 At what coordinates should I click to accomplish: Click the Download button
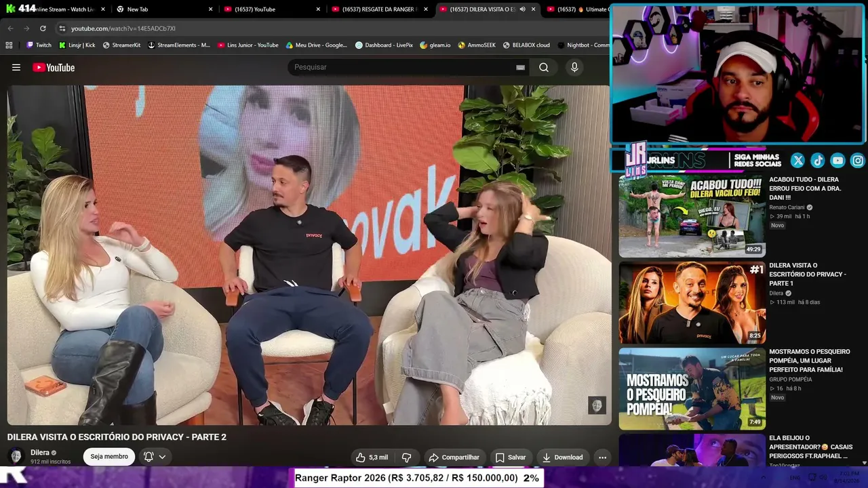coord(563,457)
